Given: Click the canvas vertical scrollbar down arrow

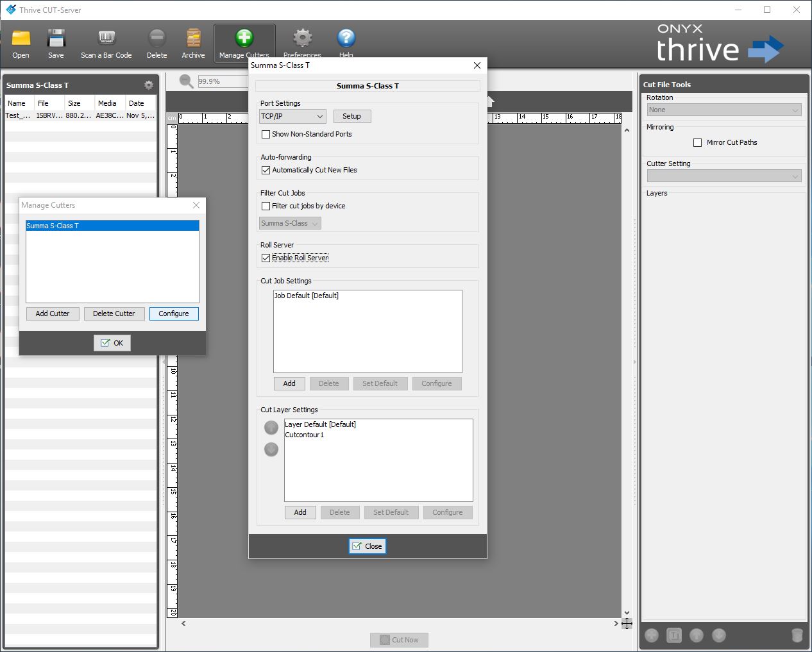Looking at the screenshot, I should [627, 613].
